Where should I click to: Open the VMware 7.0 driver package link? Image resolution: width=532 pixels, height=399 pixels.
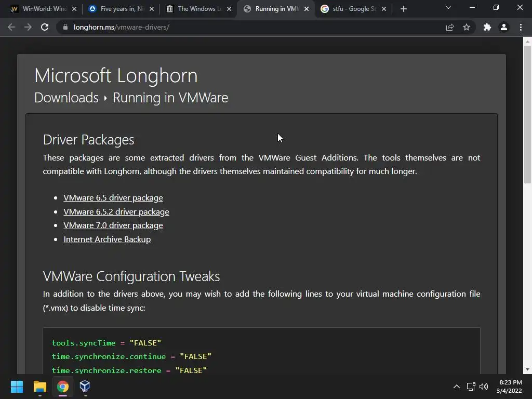[x=113, y=225]
